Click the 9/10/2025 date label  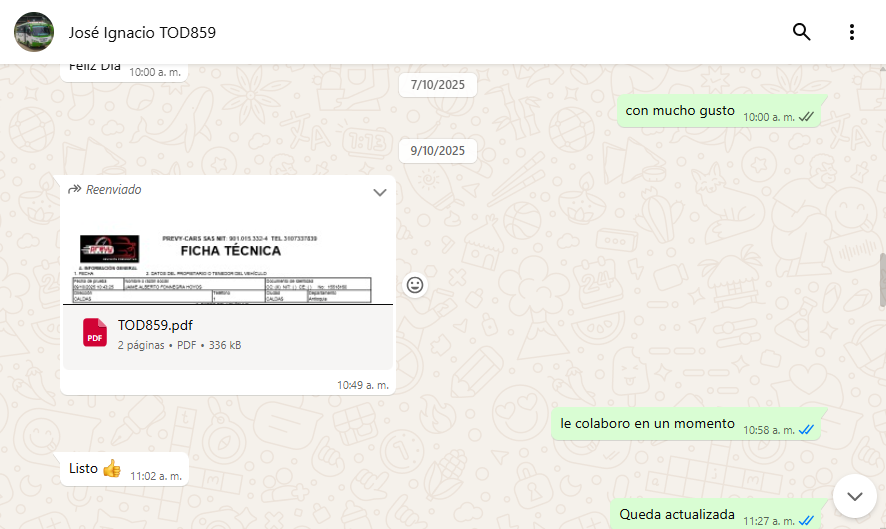(438, 151)
